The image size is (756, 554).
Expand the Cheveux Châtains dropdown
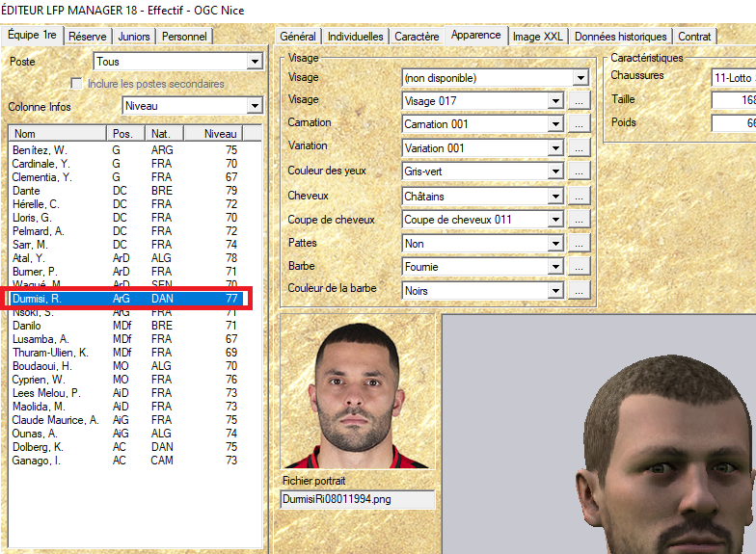click(555, 197)
